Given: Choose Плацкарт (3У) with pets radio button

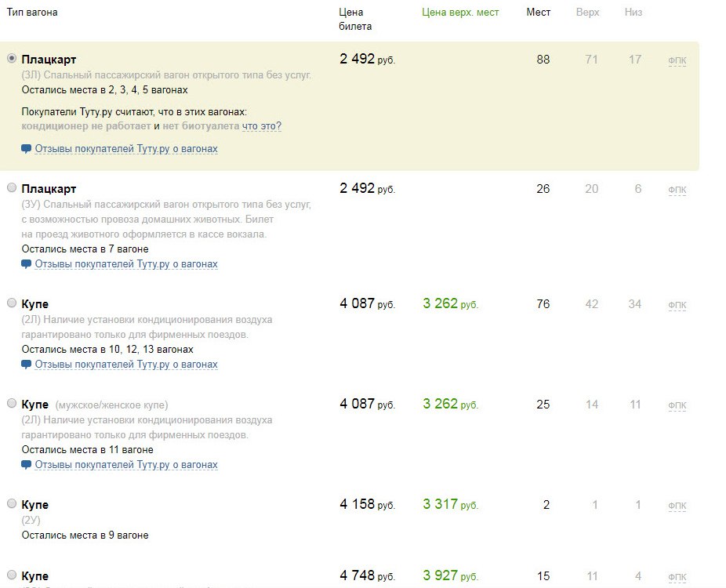Looking at the screenshot, I should pyautogui.click(x=12, y=188).
